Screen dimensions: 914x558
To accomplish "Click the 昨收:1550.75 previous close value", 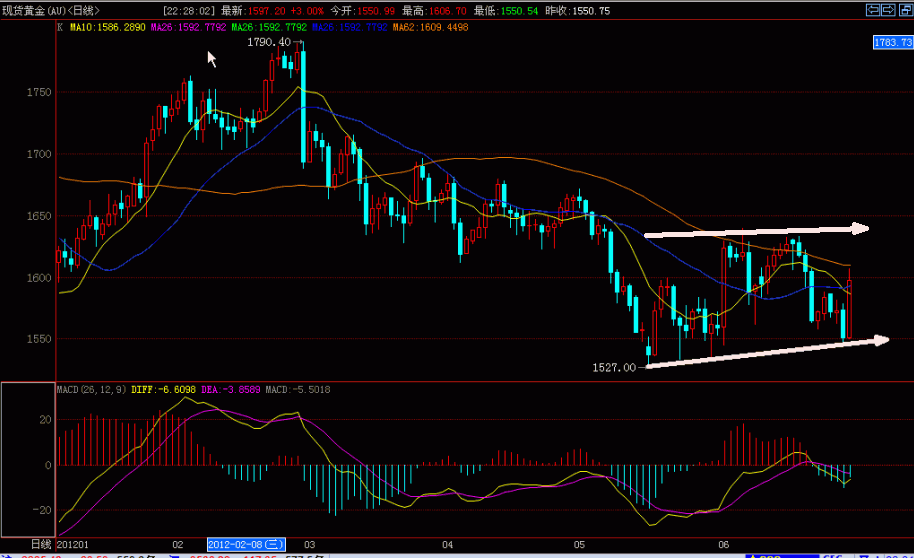I will 578,10.
